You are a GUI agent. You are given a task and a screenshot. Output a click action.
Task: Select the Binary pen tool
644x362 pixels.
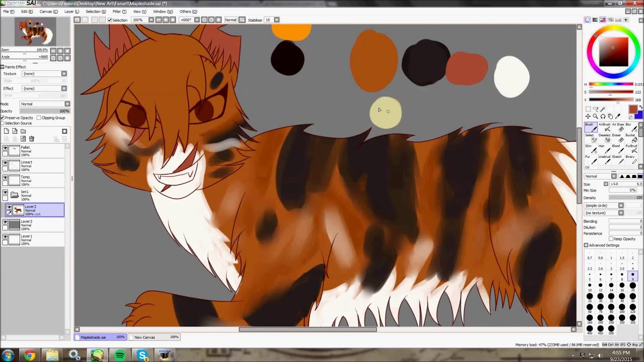pyautogui.click(x=631, y=159)
